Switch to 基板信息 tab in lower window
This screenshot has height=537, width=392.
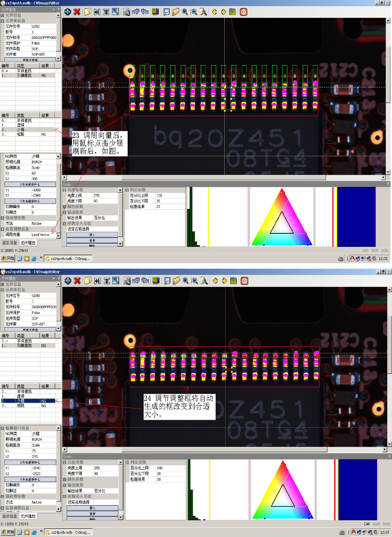(x=9, y=516)
